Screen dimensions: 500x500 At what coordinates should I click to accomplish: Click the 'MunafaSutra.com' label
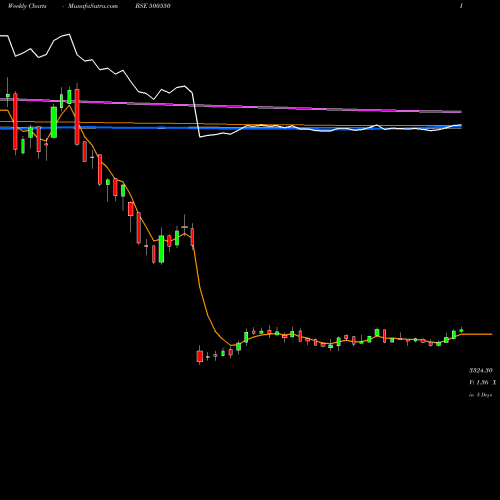point(93,6)
